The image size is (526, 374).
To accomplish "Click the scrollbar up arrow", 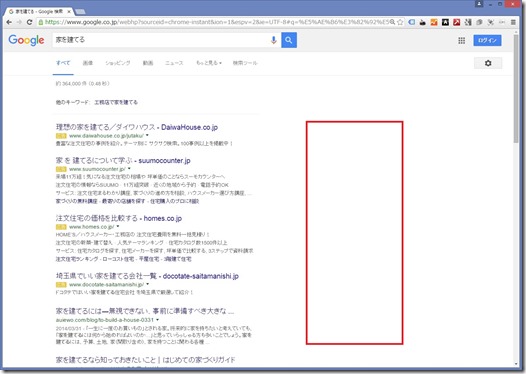I will pos(516,32).
